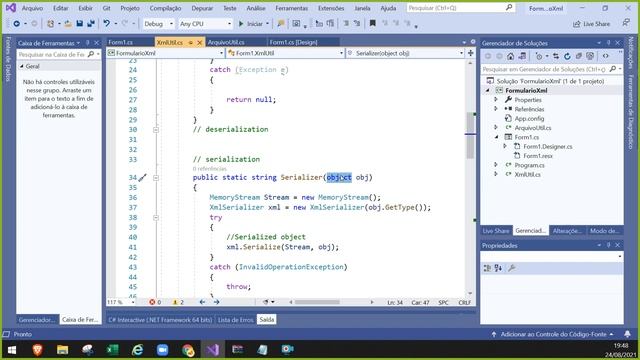Click the bookmark toggle icon in toolbar
This screenshot has height=360, width=640.
tap(372, 24)
